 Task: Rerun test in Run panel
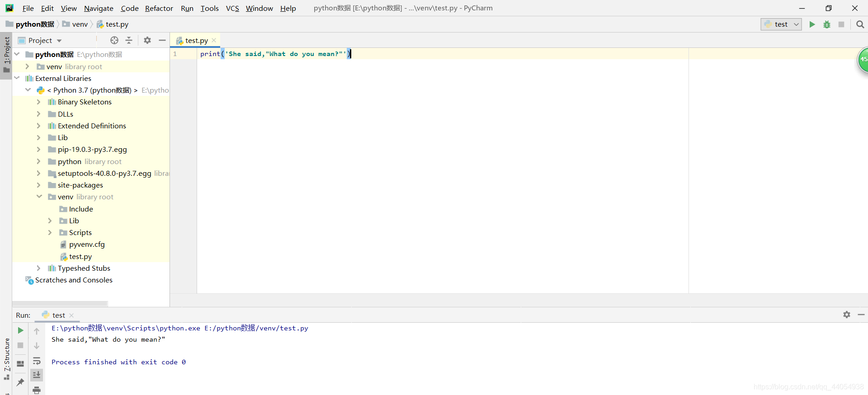click(20, 330)
